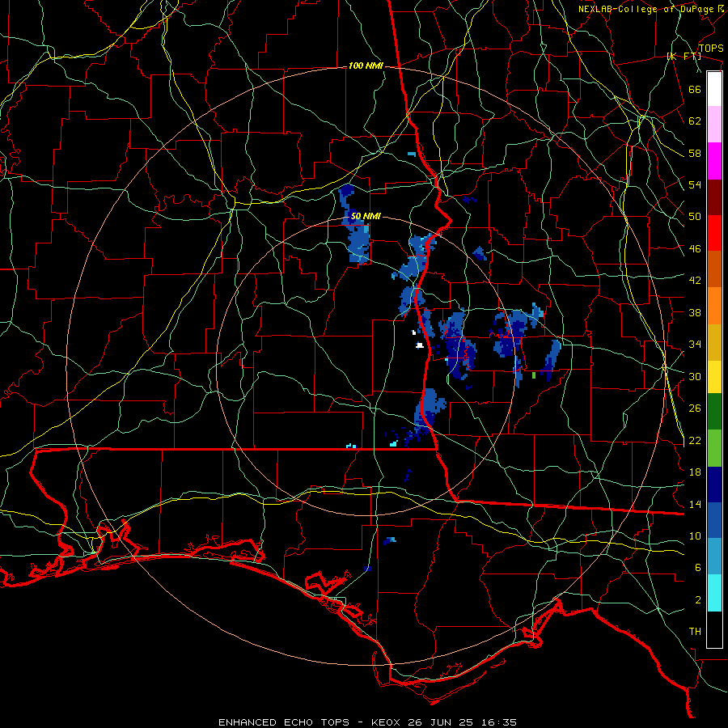Click the legend value '66'
Viewport: 728px width, 728px height.
pos(695,89)
